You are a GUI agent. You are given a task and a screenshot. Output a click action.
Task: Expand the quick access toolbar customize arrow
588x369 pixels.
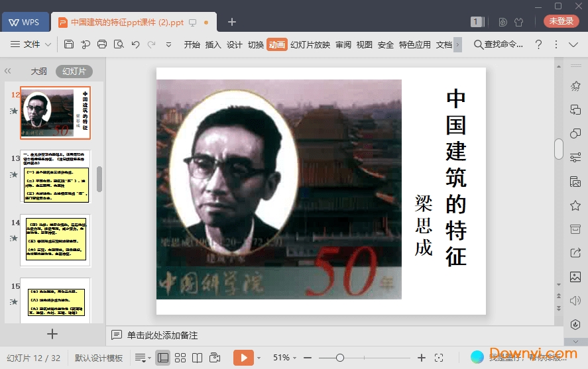click(169, 44)
